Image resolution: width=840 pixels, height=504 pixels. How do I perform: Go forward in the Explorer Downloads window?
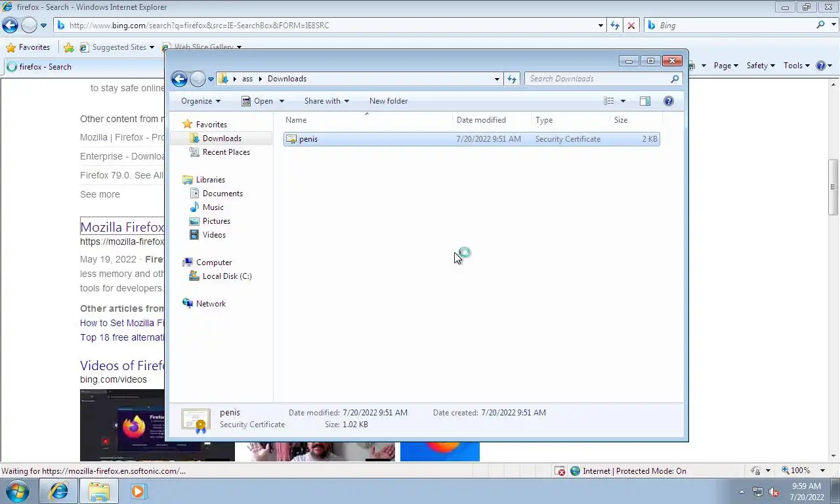[x=198, y=79]
